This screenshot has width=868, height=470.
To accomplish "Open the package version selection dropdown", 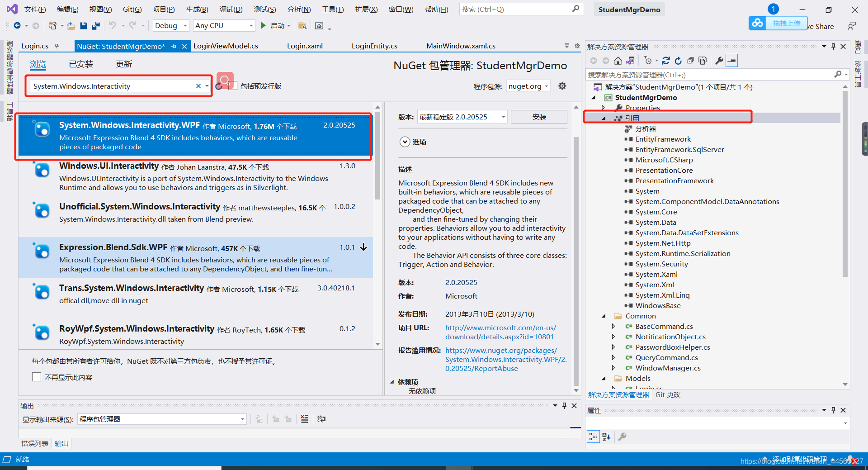I will click(x=462, y=117).
